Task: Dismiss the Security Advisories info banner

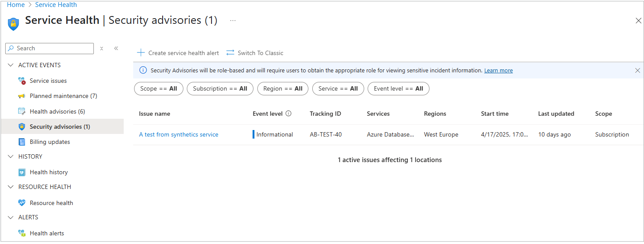Action: tap(637, 70)
